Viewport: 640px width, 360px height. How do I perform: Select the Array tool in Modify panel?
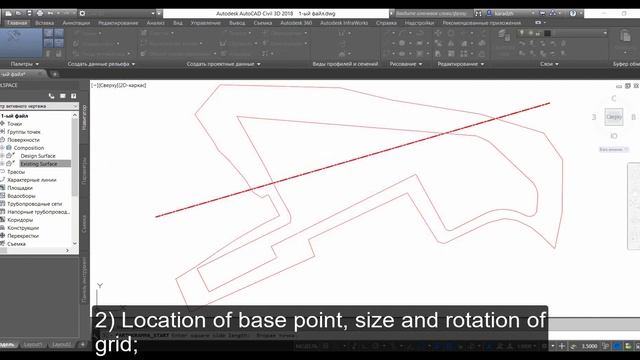click(x=464, y=53)
